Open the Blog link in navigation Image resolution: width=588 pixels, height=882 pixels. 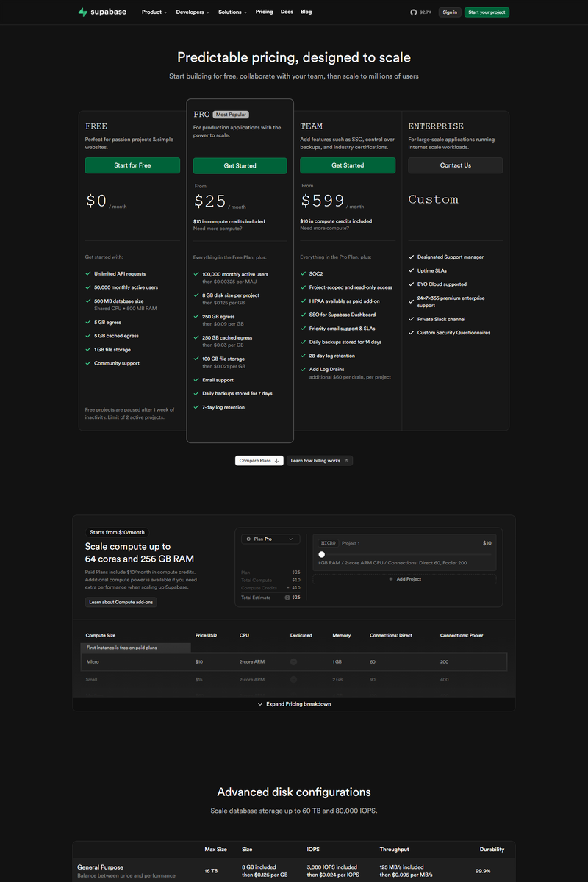point(306,12)
